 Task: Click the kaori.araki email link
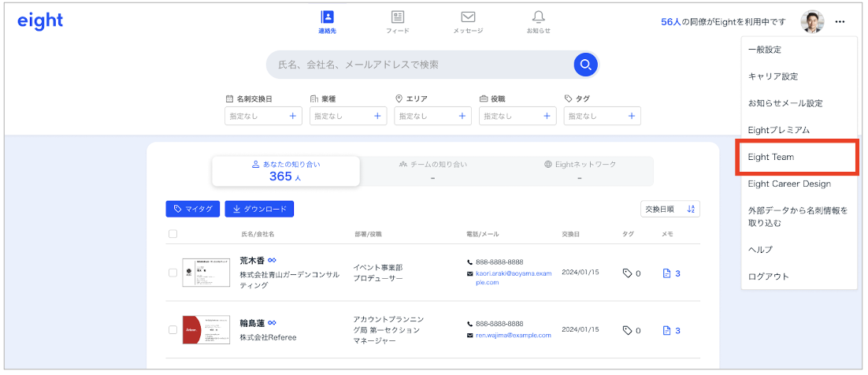click(514, 277)
